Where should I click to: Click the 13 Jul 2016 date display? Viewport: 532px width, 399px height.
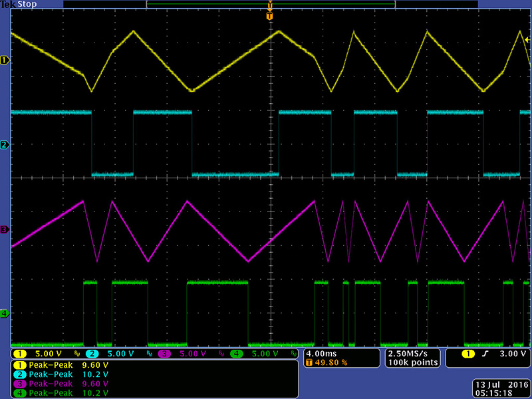click(500, 384)
